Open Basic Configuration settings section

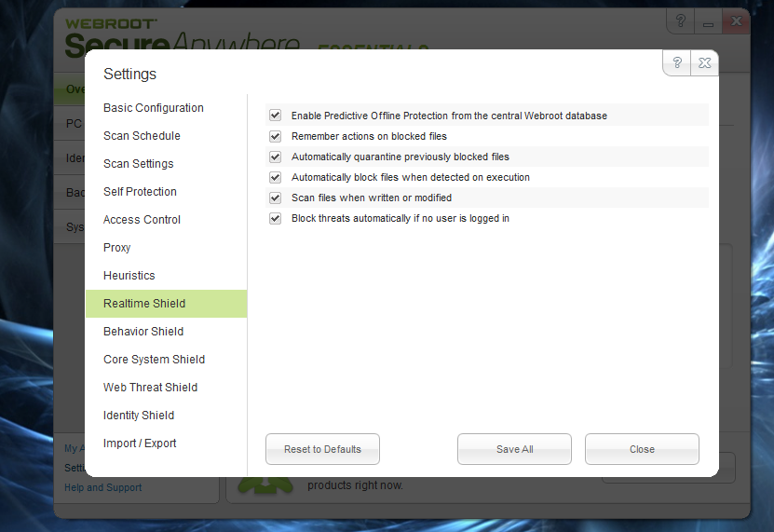[167, 108]
